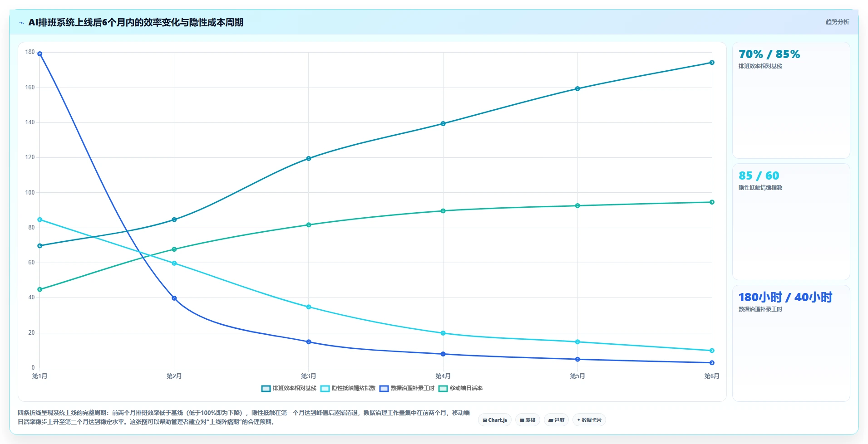Toggle 数据治理补录工时 series in the legend
Image resolution: width=868 pixels, height=444 pixels.
[407, 388]
